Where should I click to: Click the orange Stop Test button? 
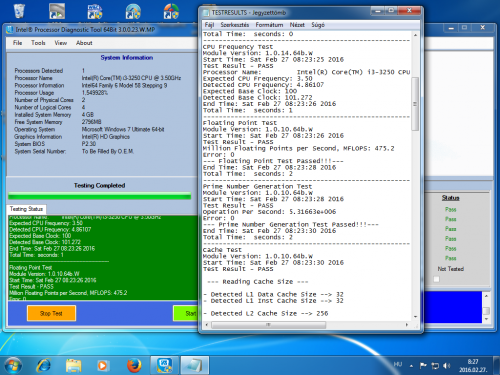pyautogui.click(x=51, y=313)
